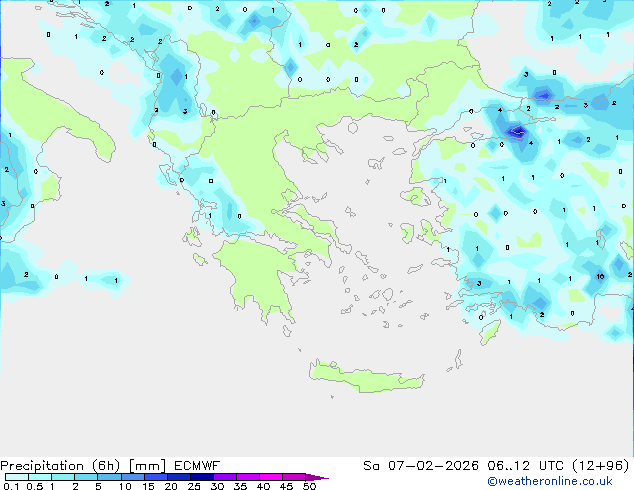The image size is (634, 490).
Task: Click the '20' legend scale label
Action: [x=171, y=486]
